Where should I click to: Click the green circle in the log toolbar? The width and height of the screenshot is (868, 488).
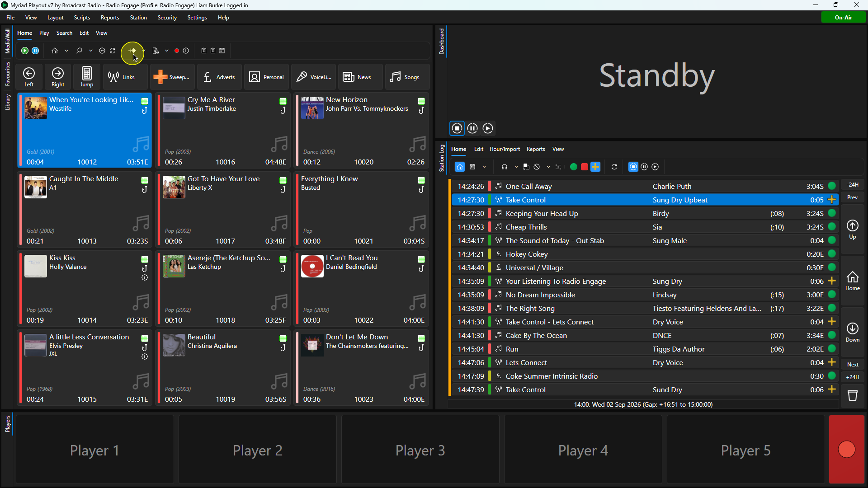coord(573,167)
